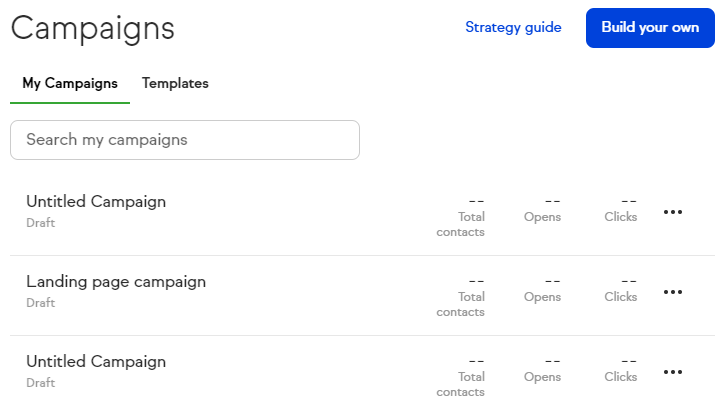Viewport: 719px width, 414px height.
Task: Click Draft status under Landing page campaign
Action: coord(41,303)
